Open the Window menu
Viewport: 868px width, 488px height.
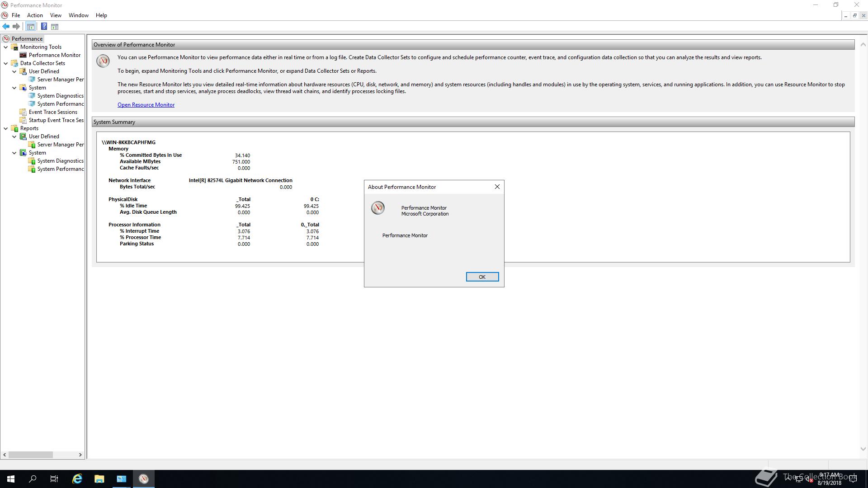click(78, 15)
